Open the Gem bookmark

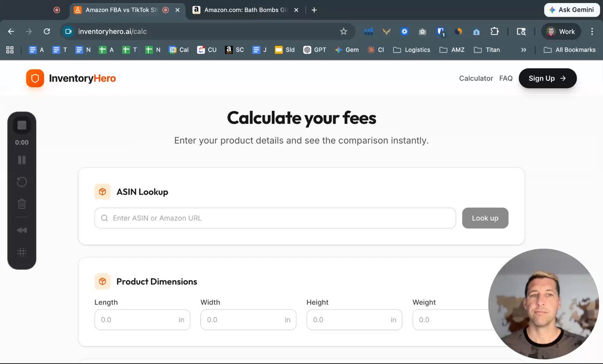tap(347, 50)
